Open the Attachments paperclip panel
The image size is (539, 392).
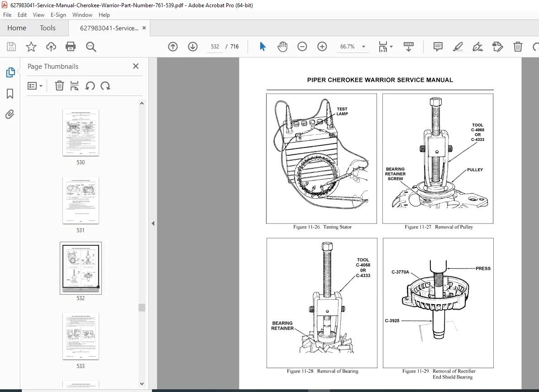coord(10,114)
